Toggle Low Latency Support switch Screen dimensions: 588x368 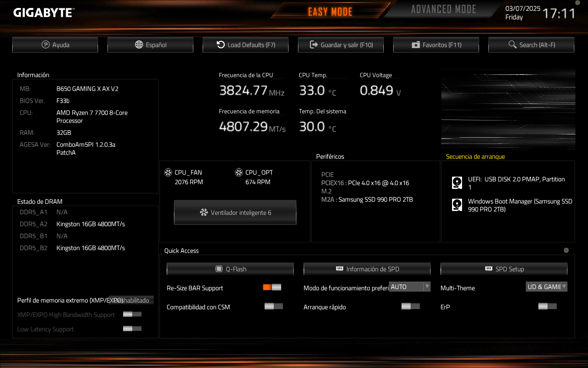pyautogui.click(x=132, y=329)
